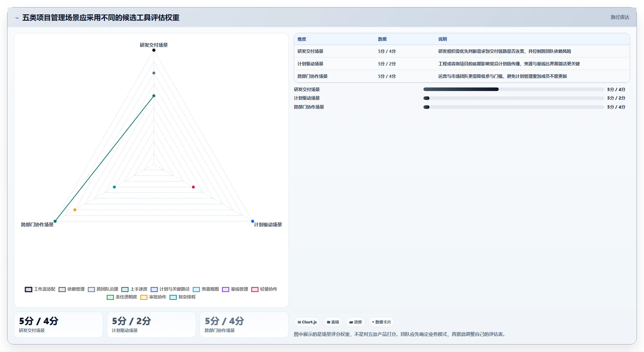
Task: Click the footer note starting with 图中展示的是场景评分权重
Action: 400,335
